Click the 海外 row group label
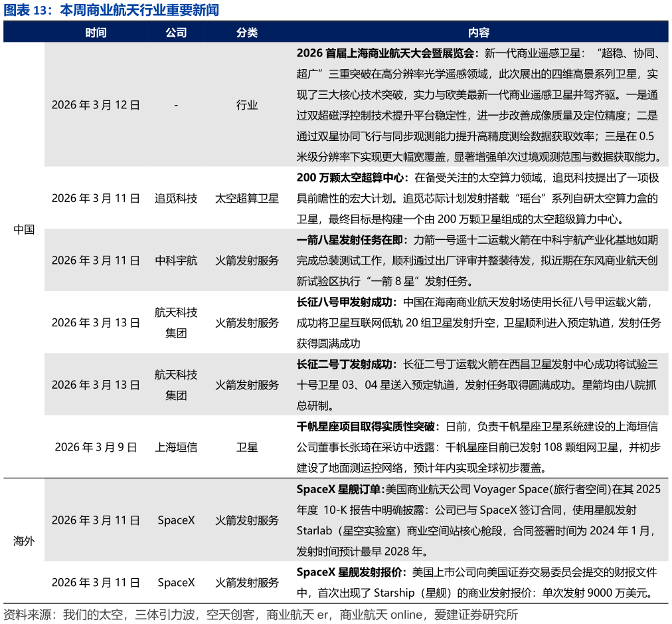672x624 pixels. pyautogui.click(x=23, y=540)
